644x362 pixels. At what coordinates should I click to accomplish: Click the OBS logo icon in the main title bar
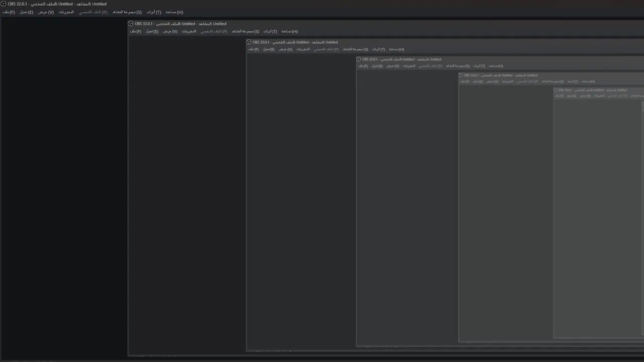[4, 4]
